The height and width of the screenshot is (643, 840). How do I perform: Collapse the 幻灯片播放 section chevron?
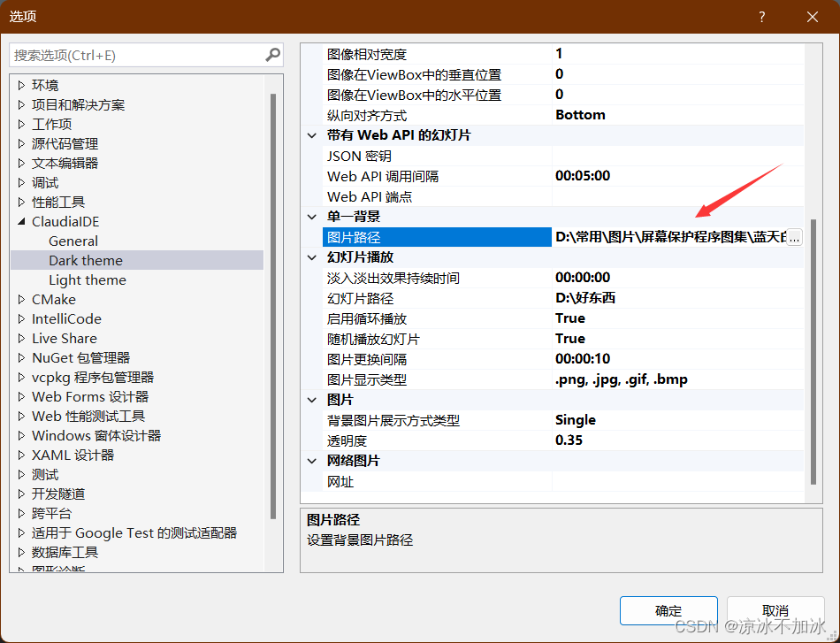[312, 257]
